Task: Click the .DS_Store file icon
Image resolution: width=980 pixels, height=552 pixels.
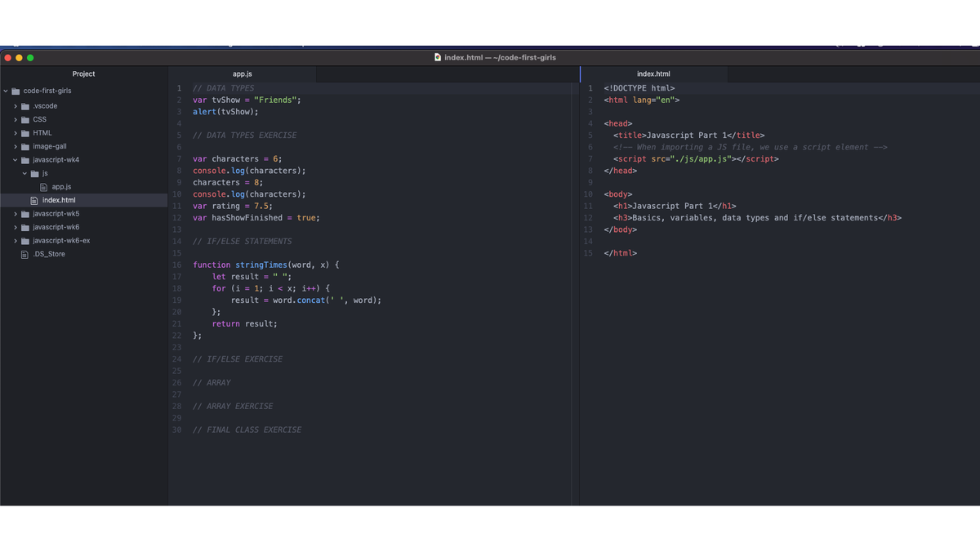Action: 24,254
